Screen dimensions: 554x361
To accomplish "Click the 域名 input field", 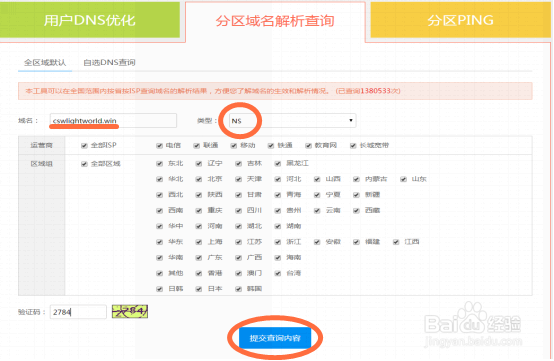I will (113, 120).
